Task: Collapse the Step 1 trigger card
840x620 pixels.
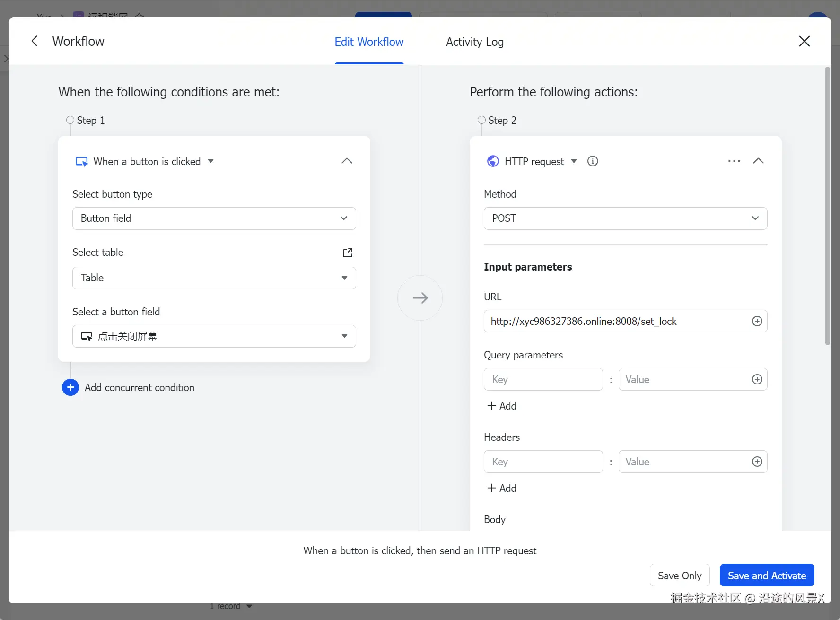Action: click(347, 161)
